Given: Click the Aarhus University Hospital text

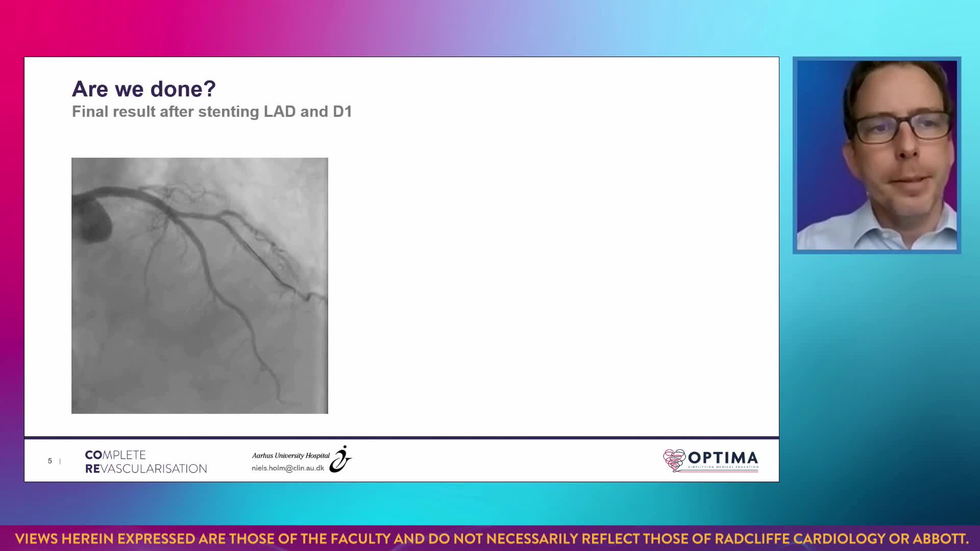Looking at the screenshot, I should 290,455.
